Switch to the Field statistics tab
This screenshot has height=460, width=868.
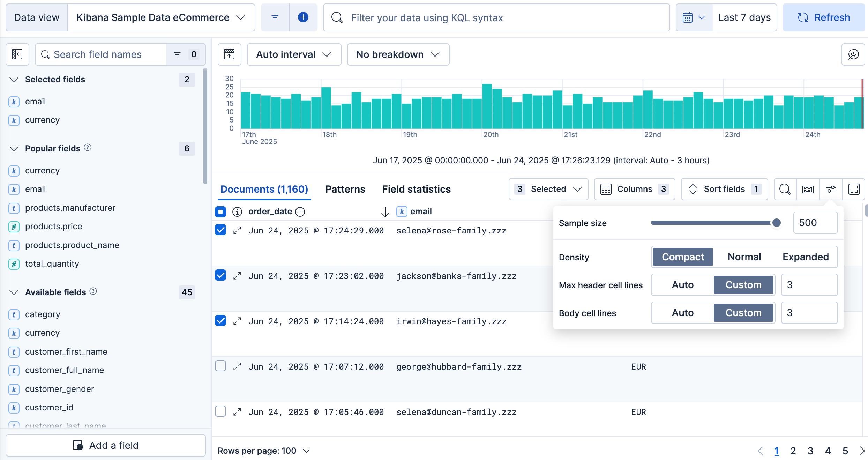(416, 189)
